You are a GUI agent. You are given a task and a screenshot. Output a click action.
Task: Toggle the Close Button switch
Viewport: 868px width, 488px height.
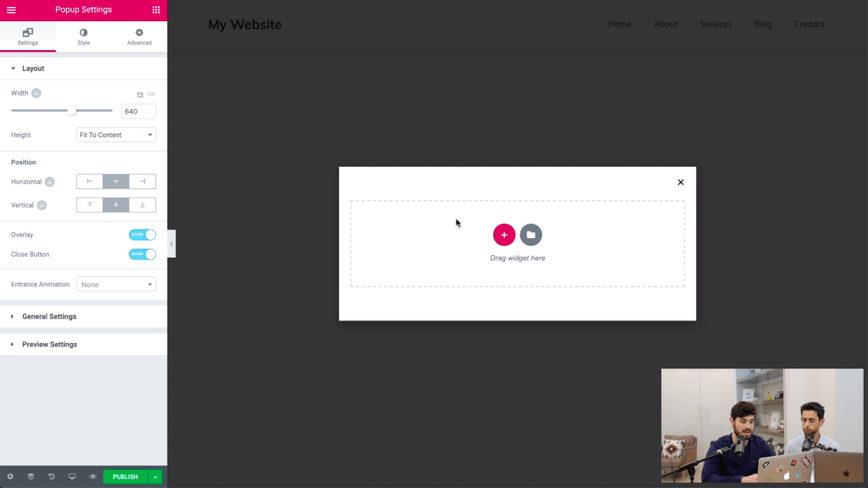[x=142, y=254]
